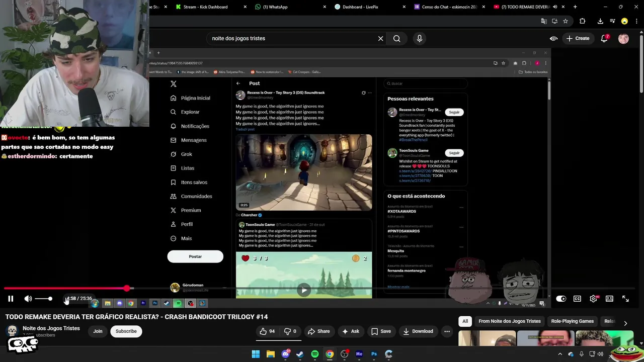Join the channel membership
The image size is (644, 362).
(x=98, y=331)
